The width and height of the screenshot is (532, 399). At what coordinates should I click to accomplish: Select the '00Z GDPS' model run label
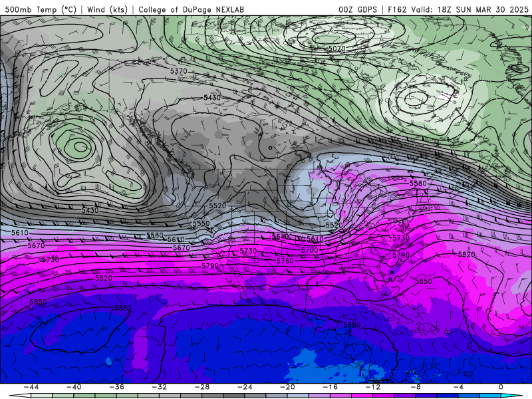pyautogui.click(x=358, y=10)
